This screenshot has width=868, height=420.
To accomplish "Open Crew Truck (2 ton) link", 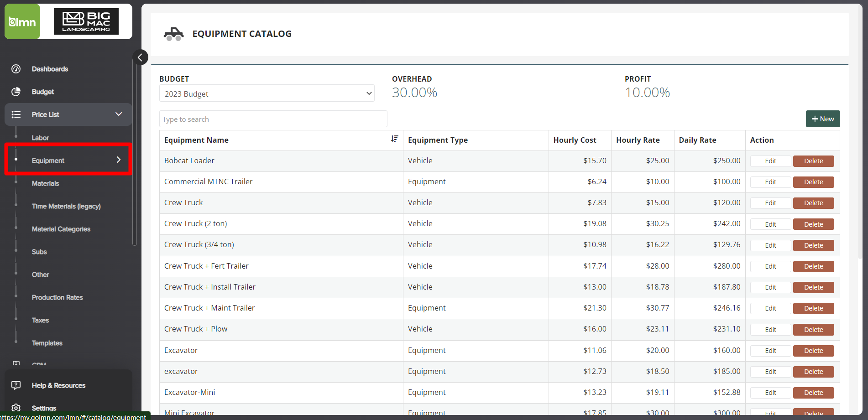I will coord(195,223).
